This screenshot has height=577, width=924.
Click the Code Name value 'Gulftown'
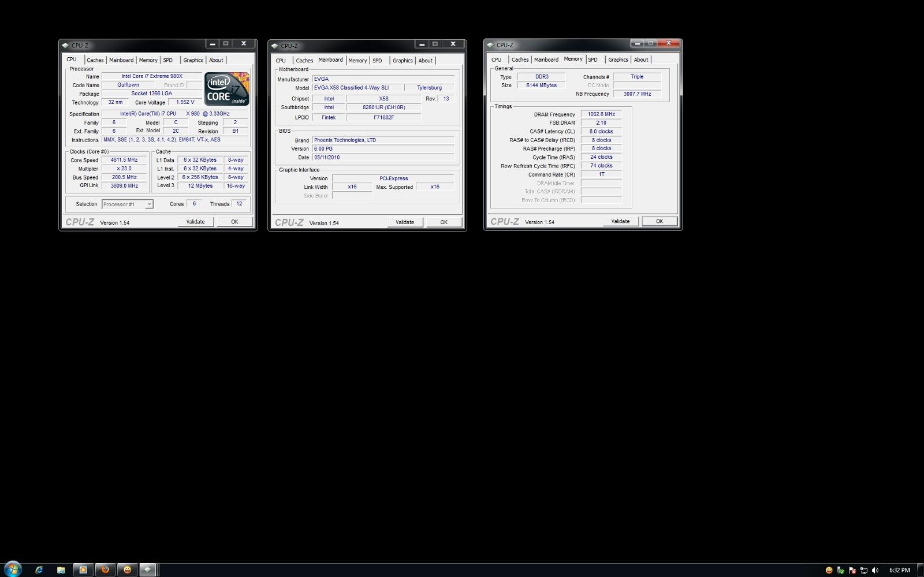tap(128, 85)
